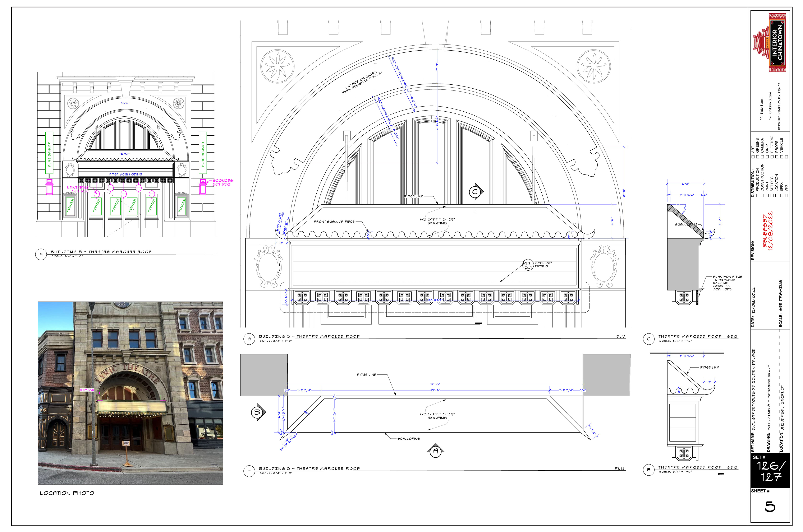Select the DET 5.1 scallop edging callout bubble
The height and width of the screenshot is (532, 803).
[528, 265]
